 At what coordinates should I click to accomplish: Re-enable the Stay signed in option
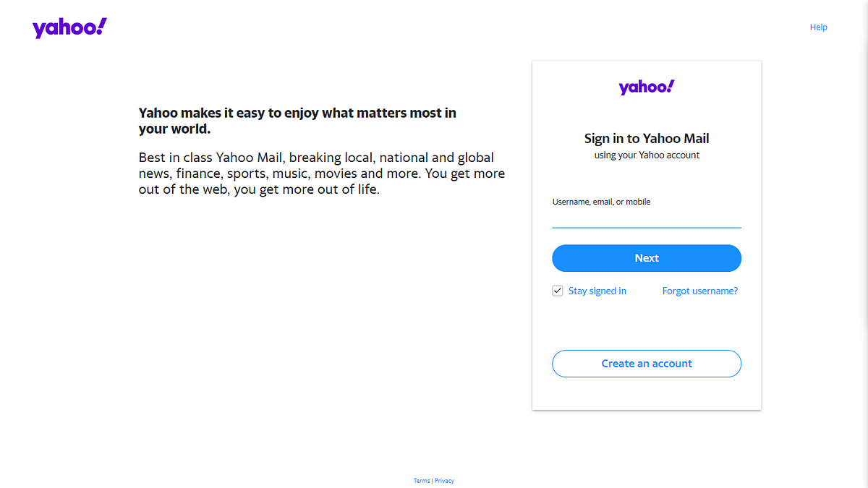[558, 290]
